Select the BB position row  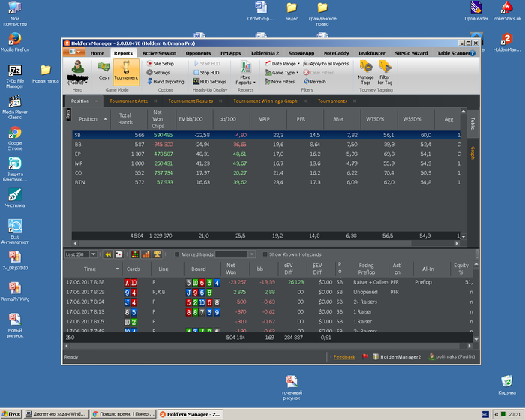(x=265, y=145)
